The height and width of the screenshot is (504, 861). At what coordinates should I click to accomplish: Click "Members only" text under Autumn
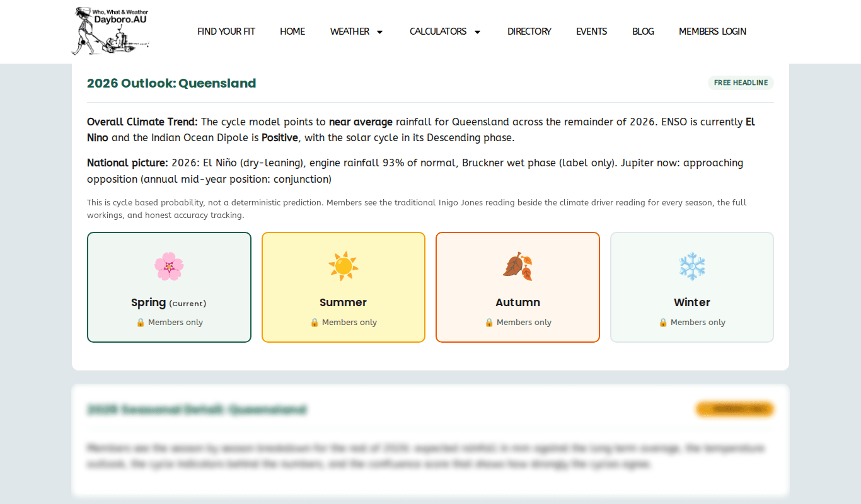point(524,323)
